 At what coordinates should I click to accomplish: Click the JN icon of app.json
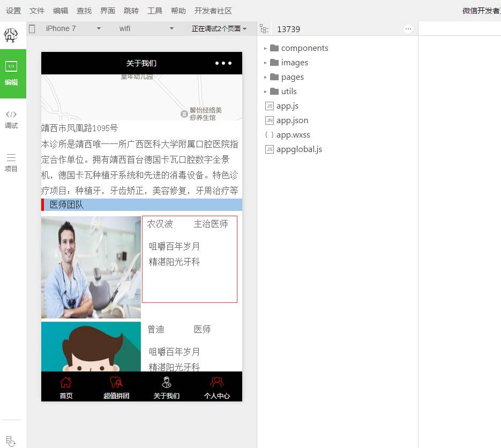click(x=270, y=120)
